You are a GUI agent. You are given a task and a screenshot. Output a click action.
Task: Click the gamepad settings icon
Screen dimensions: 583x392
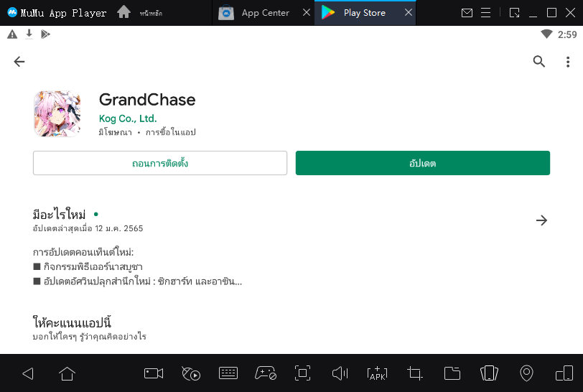click(x=266, y=373)
